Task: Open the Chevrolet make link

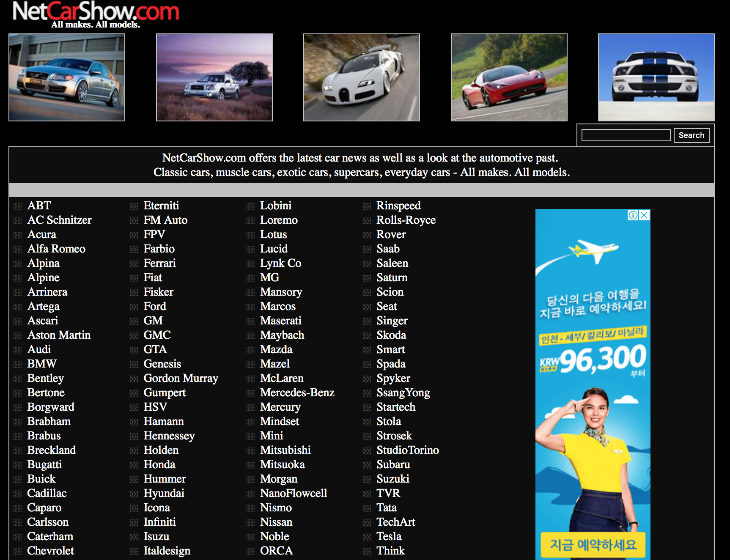Action: pyautogui.click(x=51, y=551)
